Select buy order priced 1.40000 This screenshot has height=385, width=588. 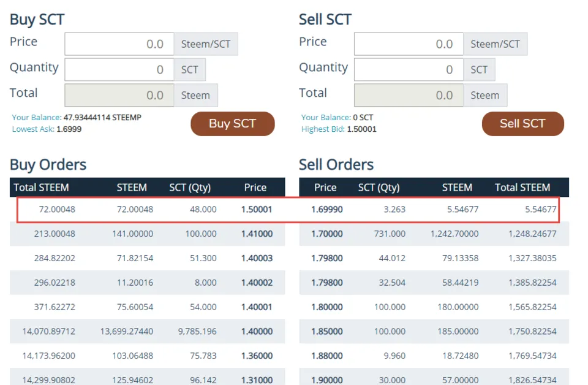click(x=148, y=331)
